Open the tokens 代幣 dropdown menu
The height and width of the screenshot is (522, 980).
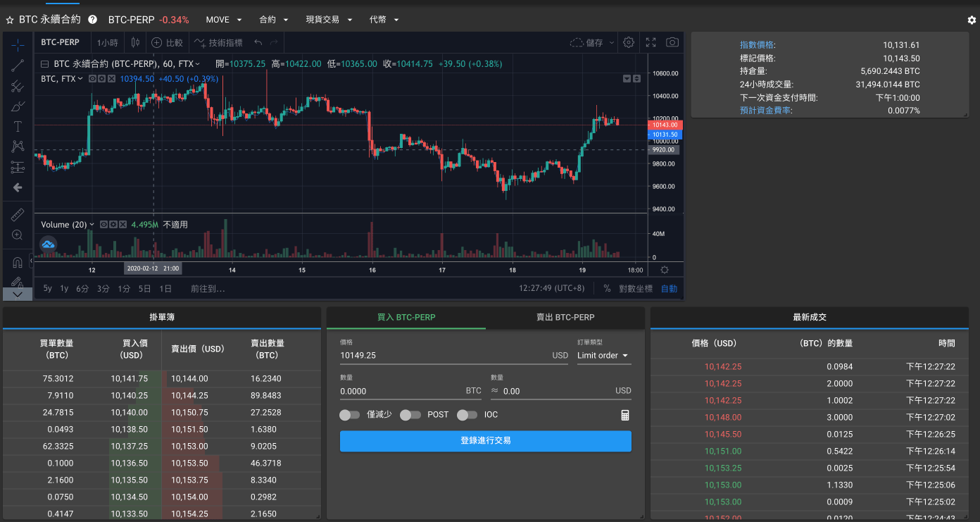384,20
